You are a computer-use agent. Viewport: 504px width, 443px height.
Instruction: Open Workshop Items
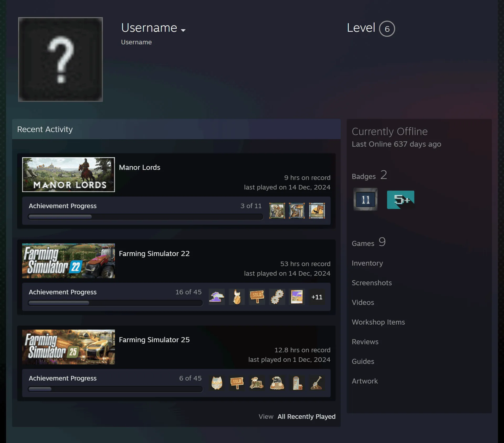(x=378, y=322)
